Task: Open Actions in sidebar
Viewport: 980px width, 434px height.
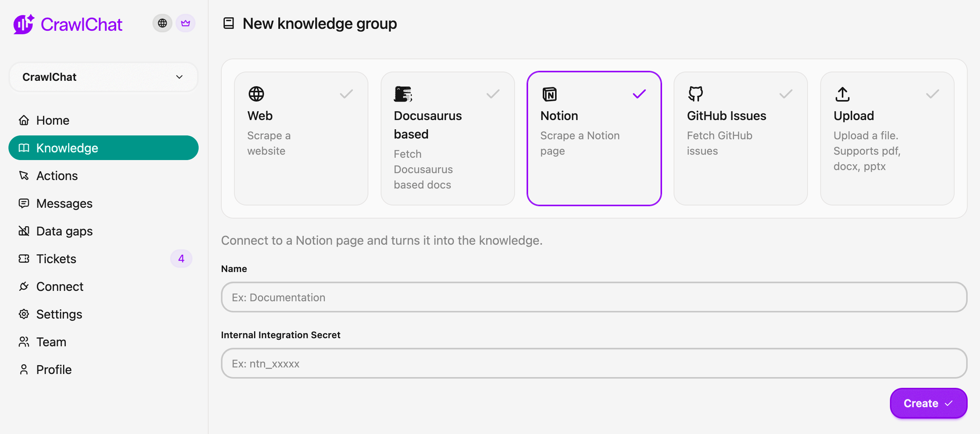Action: pyautogui.click(x=103, y=176)
